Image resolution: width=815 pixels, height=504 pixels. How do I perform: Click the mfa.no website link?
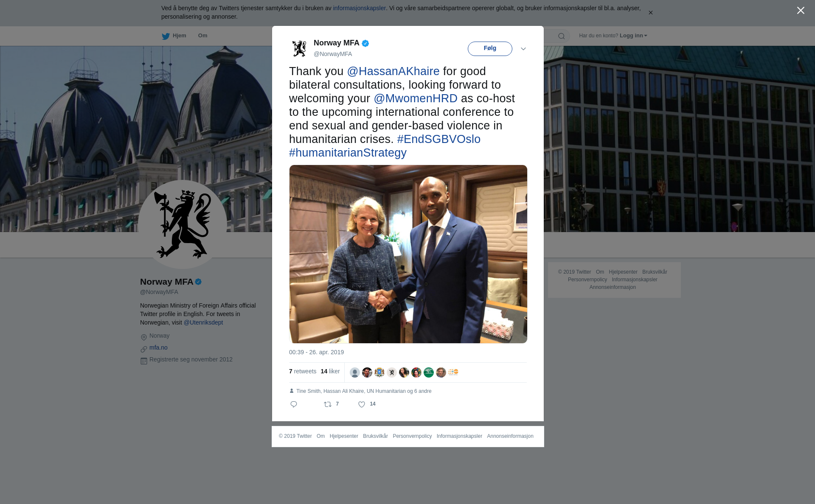click(x=158, y=347)
